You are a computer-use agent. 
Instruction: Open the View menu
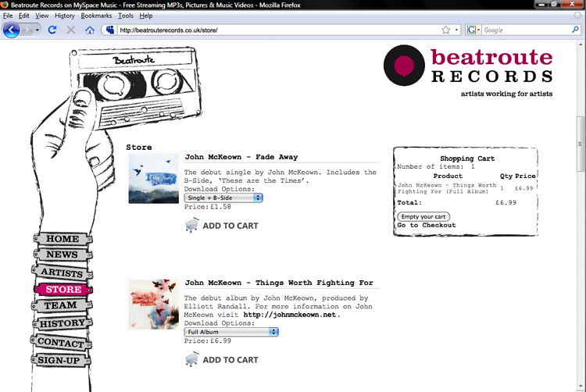click(x=42, y=16)
